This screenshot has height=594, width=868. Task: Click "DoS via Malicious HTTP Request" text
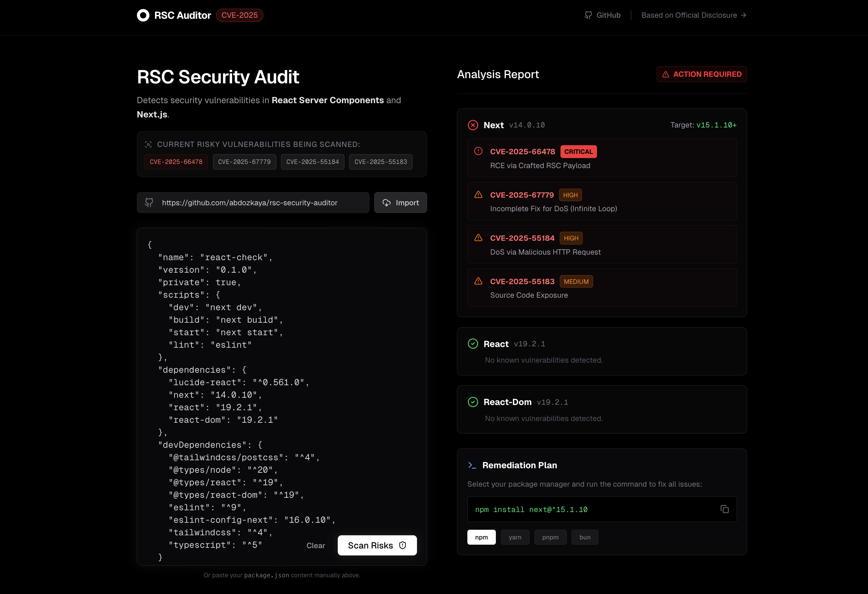[545, 252]
